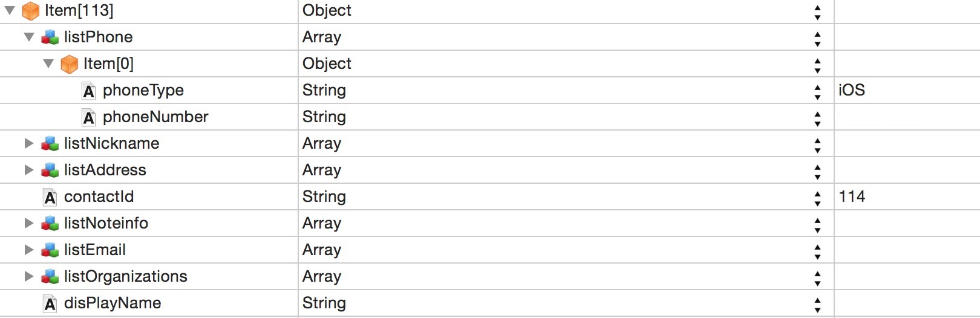Click the listNickname array icon
Viewport: 980px width, 318px height.
(50, 144)
